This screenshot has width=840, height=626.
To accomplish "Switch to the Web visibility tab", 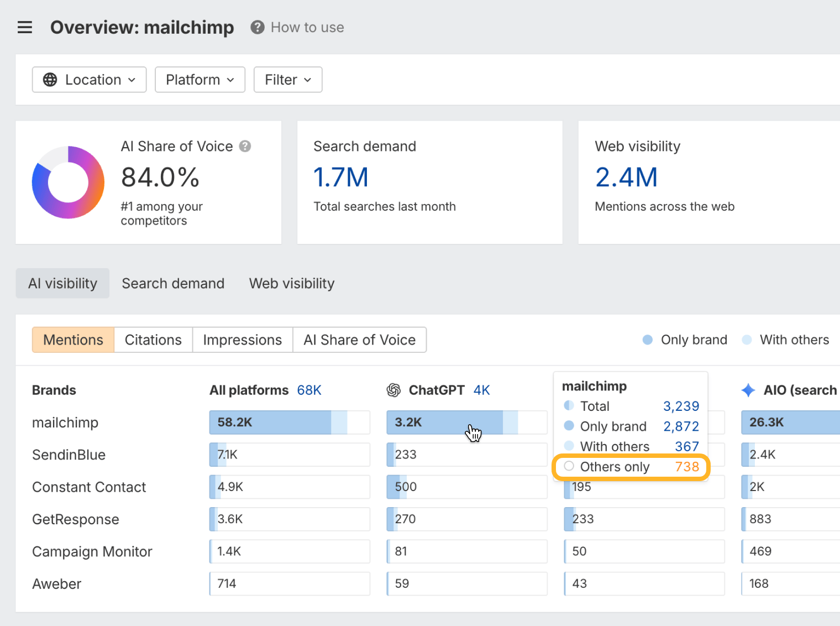I will click(x=292, y=283).
